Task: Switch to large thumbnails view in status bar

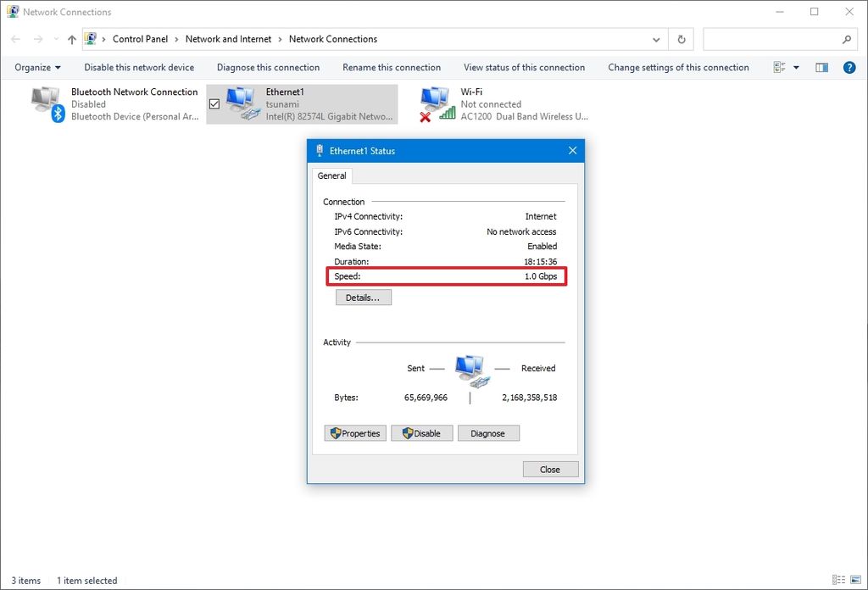Action: 855,581
